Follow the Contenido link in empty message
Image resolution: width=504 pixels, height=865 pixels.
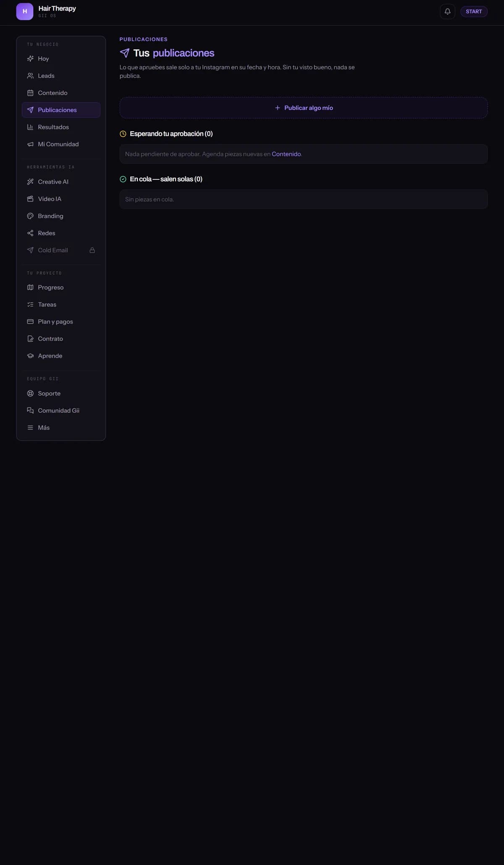point(286,154)
